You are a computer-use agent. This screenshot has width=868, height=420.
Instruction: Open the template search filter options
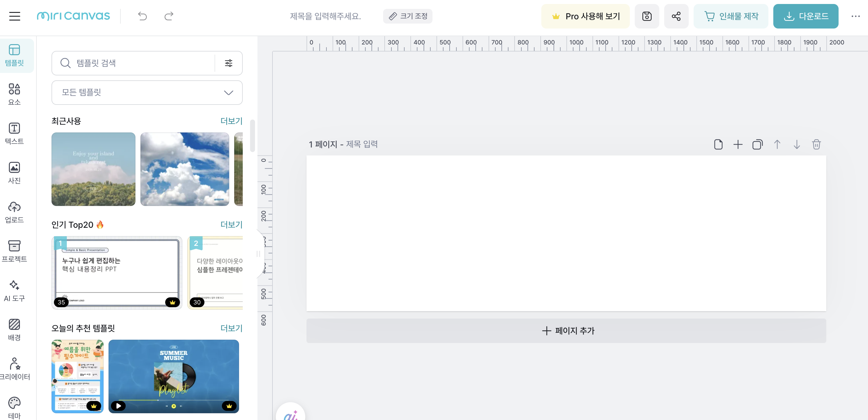click(228, 63)
